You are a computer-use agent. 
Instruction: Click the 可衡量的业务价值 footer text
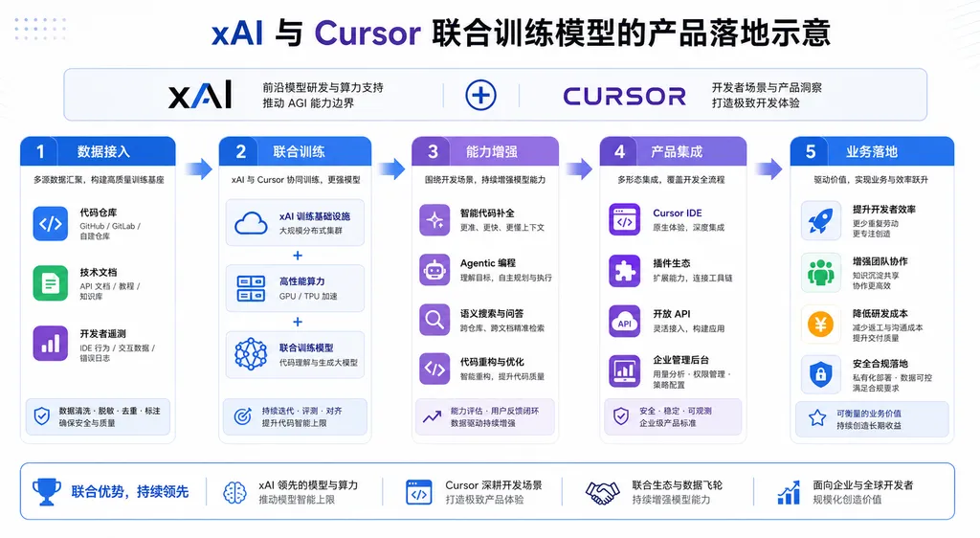869,413
